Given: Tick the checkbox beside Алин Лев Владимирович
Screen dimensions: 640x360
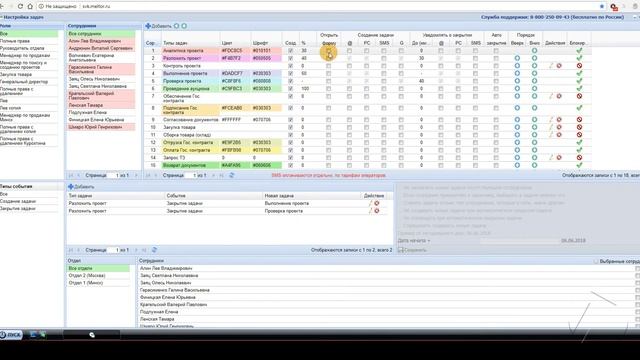Looking at the screenshot, I should tap(638, 269).
